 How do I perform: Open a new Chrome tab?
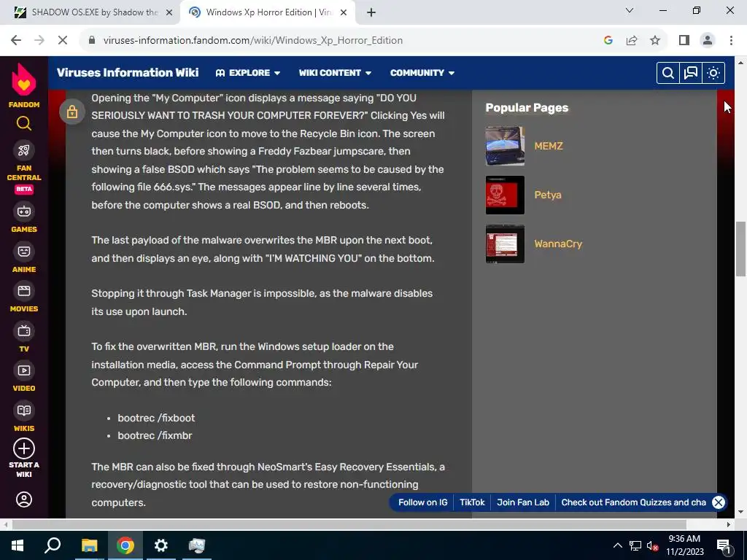tap(371, 12)
